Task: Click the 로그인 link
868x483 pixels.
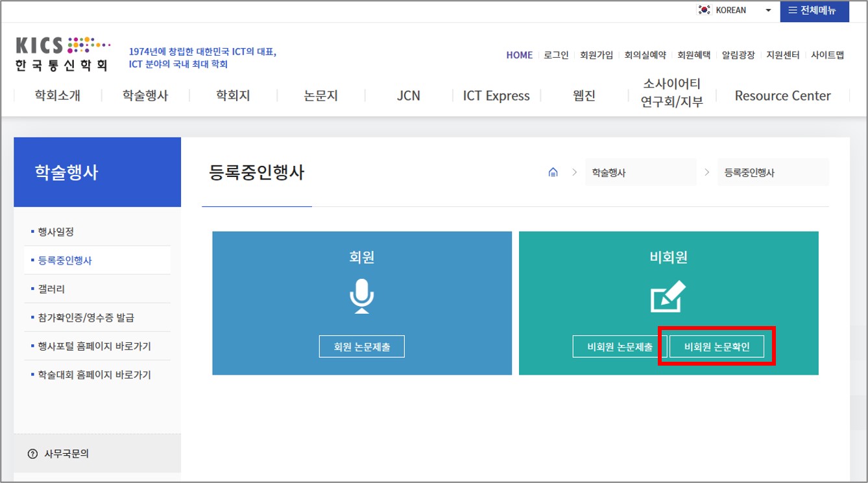Action: (556, 55)
